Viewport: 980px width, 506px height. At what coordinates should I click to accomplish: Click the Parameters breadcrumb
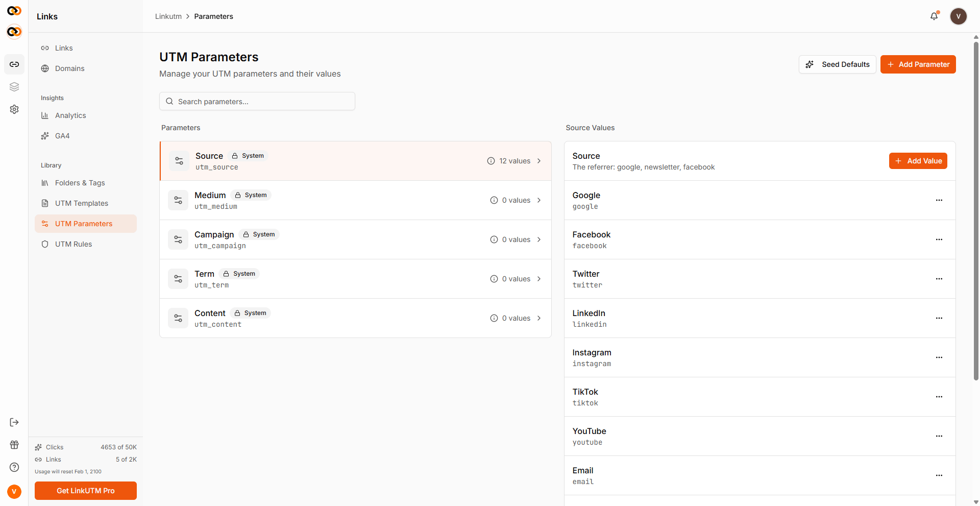[x=213, y=16]
